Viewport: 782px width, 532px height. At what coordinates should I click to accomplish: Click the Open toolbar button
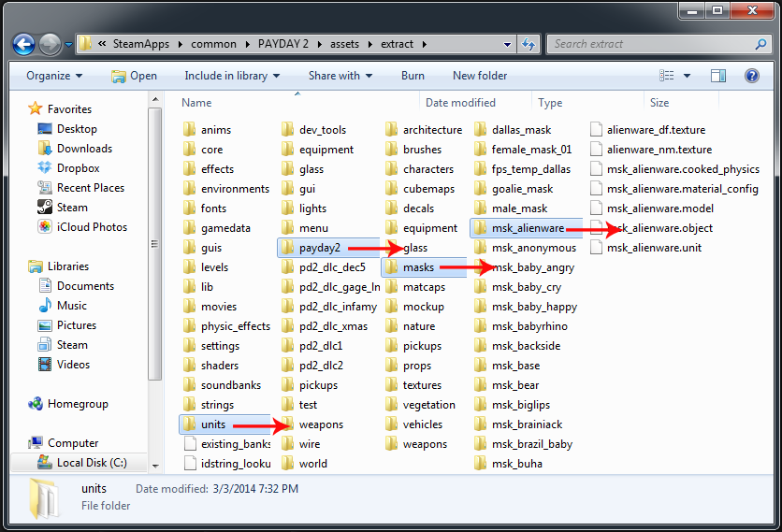[134, 76]
